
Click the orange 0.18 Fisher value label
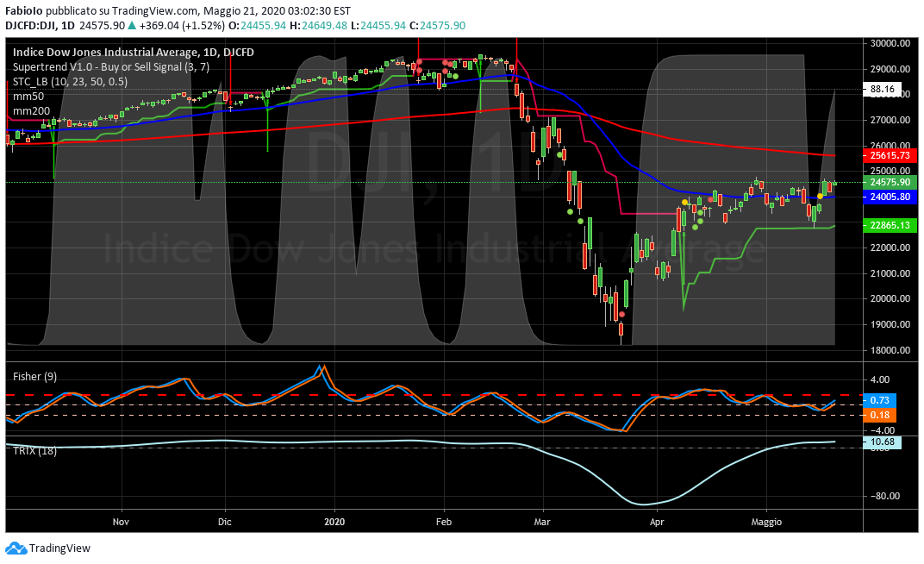tap(880, 415)
